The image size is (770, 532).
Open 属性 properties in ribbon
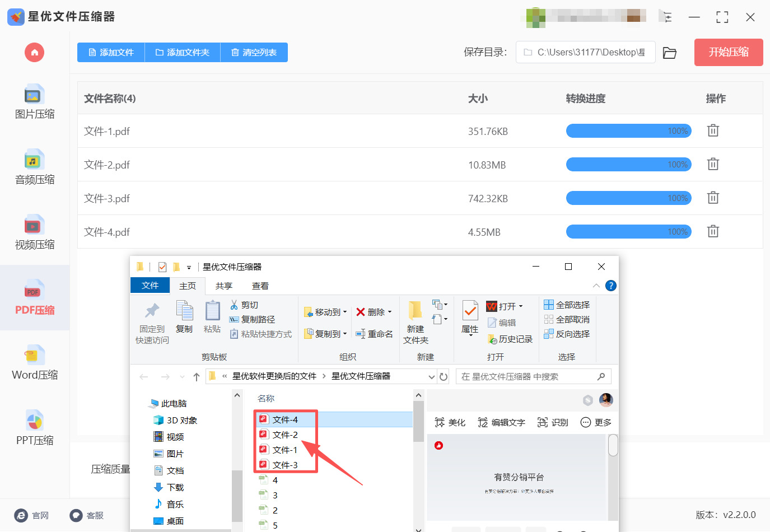coord(470,317)
